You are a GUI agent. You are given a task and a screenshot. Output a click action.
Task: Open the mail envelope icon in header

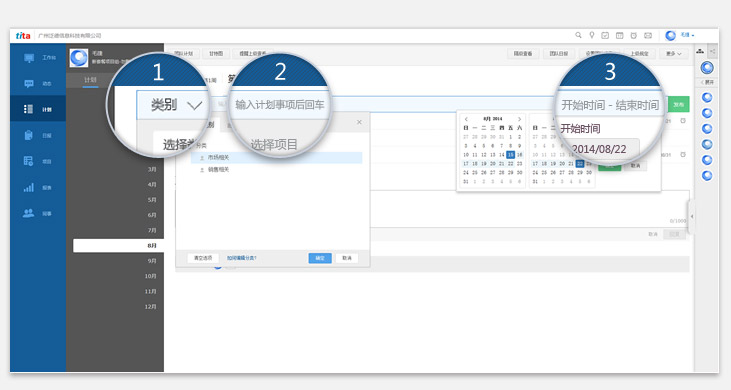648,35
